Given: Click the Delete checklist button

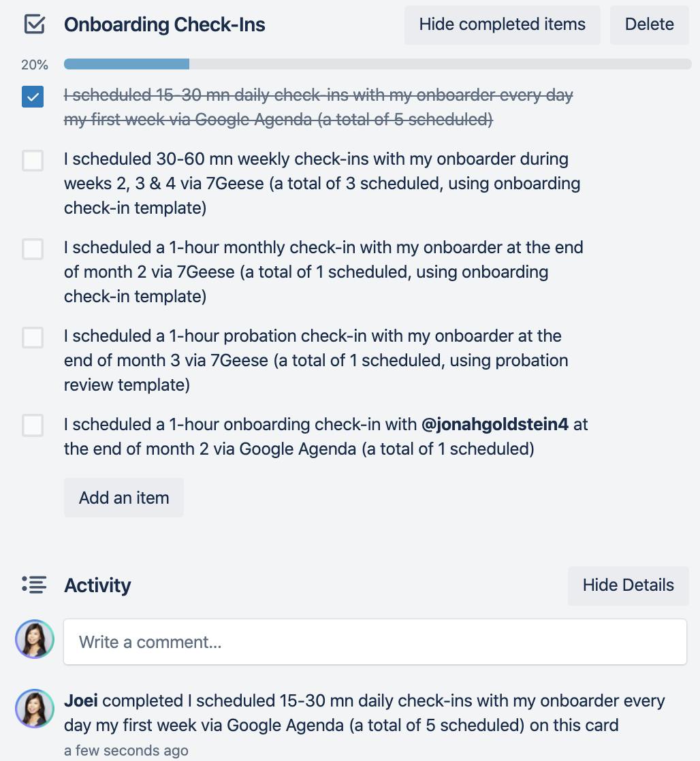Looking at the screenshot, I should tap(649, 24).
